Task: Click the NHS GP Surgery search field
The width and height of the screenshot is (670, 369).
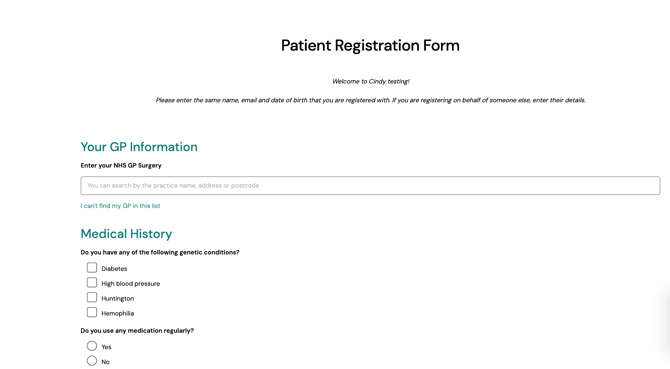Action: [x=370, y=185]
